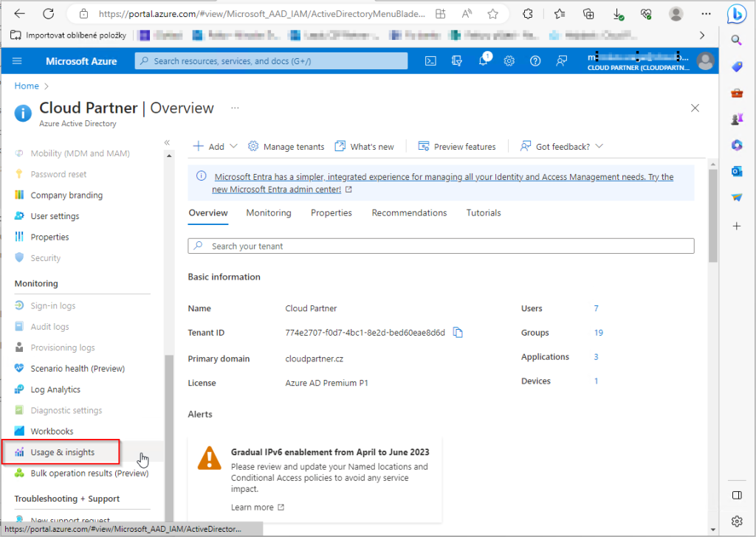
Task: Switch to the Monitoring tab
Action: (269, 213)
